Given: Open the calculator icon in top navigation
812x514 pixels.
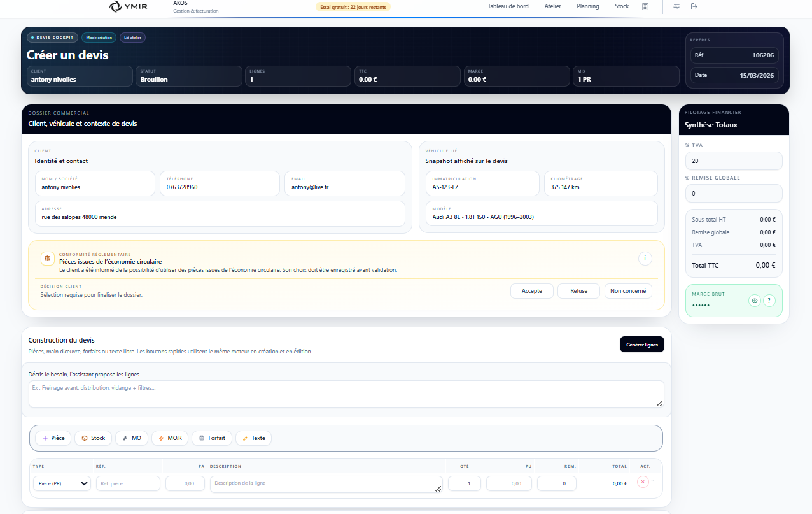Looking at the screenshot, I should [x=645, y=6].
